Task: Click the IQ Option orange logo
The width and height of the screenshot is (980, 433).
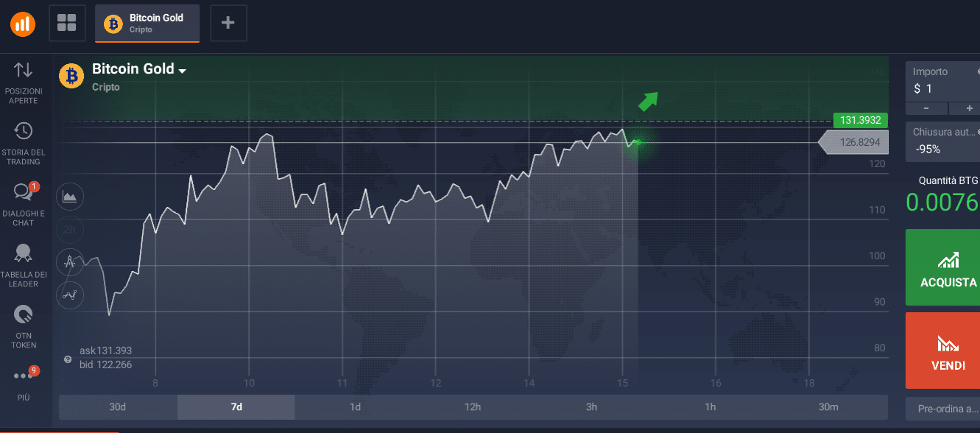Action: click(x=23, y=24)
